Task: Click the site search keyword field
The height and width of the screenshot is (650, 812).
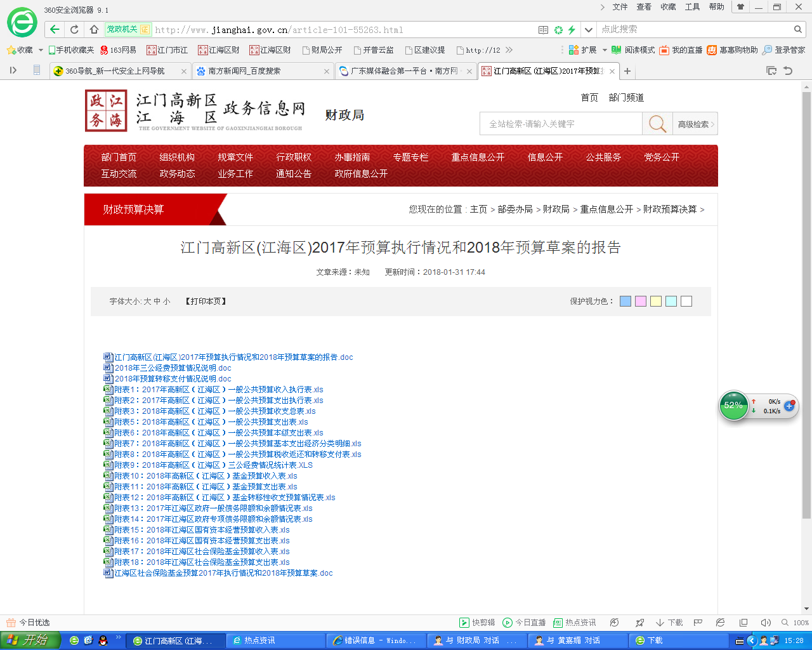Action: tap(561, 124)
